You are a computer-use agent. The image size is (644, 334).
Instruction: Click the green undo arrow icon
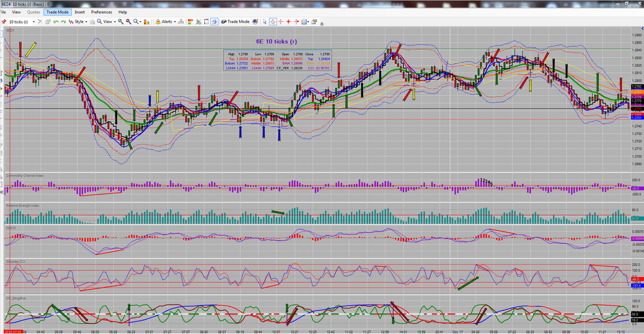pos(56,22)
